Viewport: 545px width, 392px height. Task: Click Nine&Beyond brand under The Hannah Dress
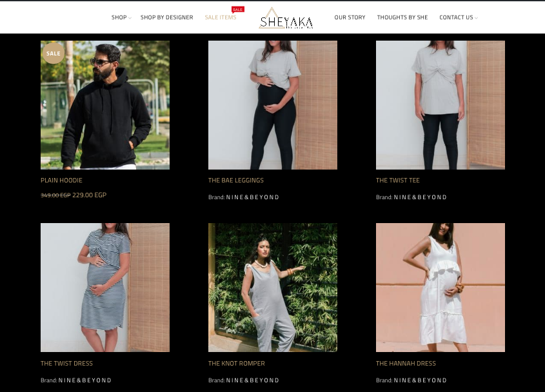point(420,380)
